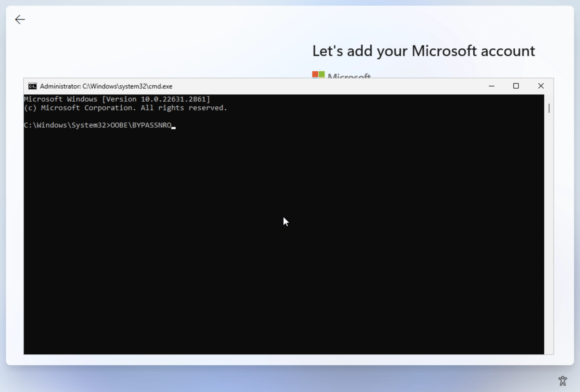Select the OOBE\BYPASSNRO command text
580x392 pixels.
point(141,125)
